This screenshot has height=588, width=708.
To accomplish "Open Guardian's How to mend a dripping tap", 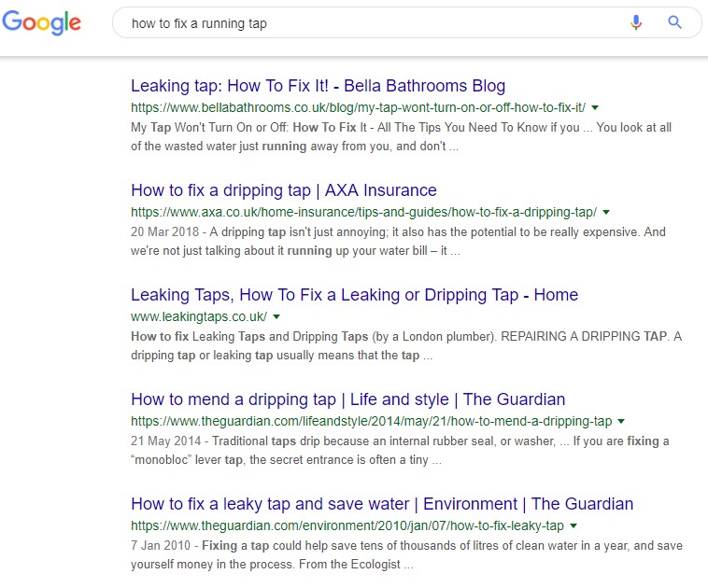I will [347, 399].
